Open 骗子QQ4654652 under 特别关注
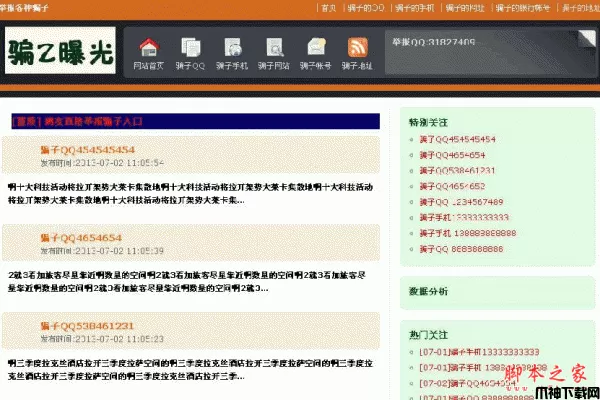 point(452,186)
